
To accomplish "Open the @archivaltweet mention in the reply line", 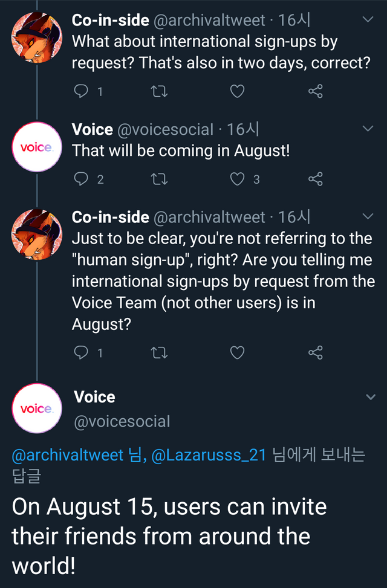I will pyautogui.click(x=67, y=455).
